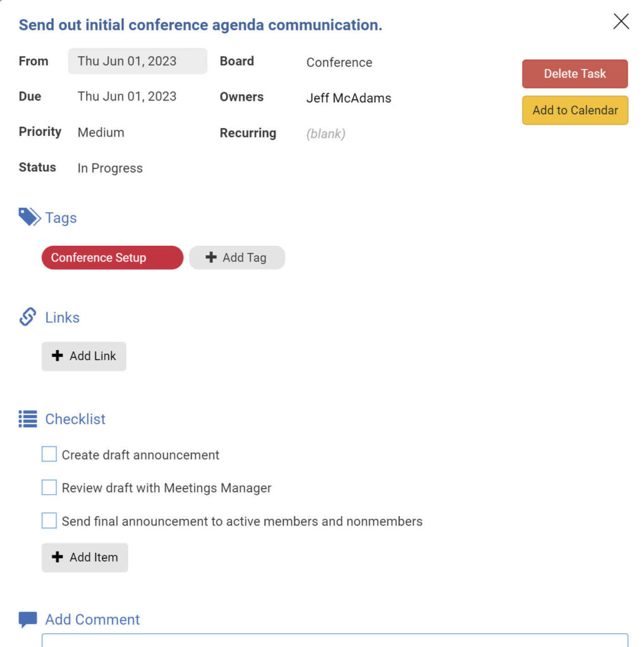Open the Board Conference selector

(x=339, y=63)
